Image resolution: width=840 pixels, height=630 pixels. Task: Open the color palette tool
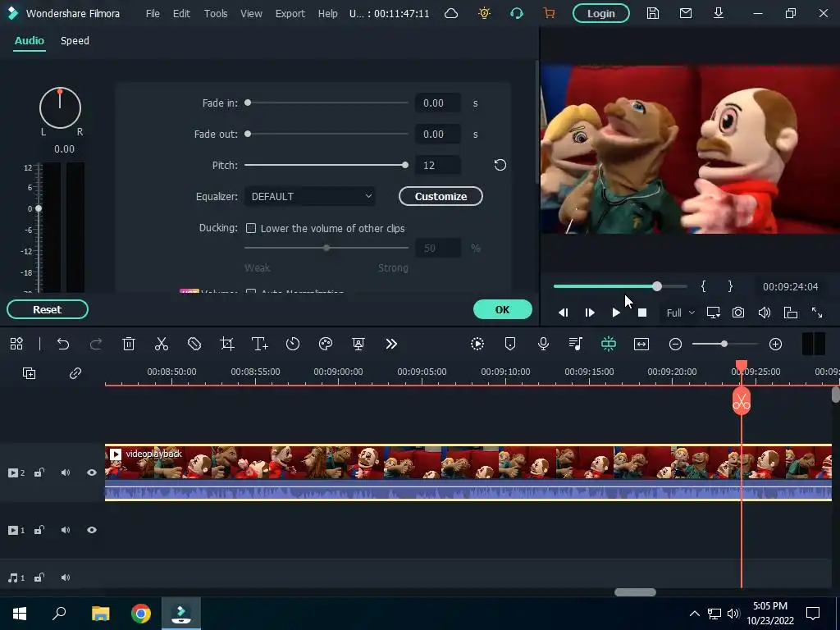[x=326, y=344]
